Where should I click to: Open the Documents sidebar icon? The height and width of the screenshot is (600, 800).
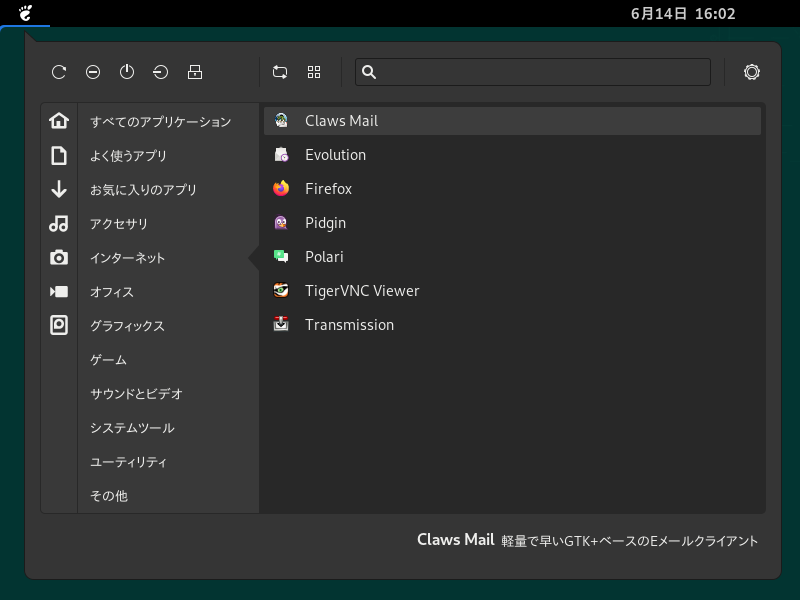(59, 156)
